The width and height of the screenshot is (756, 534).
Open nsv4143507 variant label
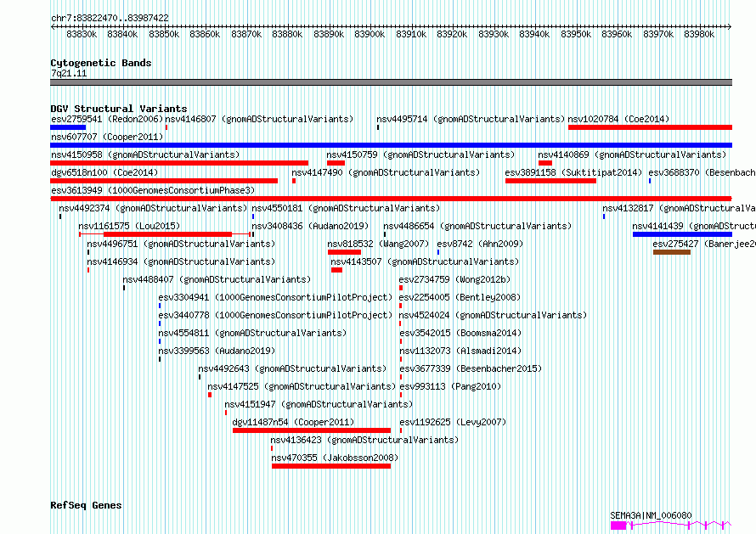tap(425, 261)
